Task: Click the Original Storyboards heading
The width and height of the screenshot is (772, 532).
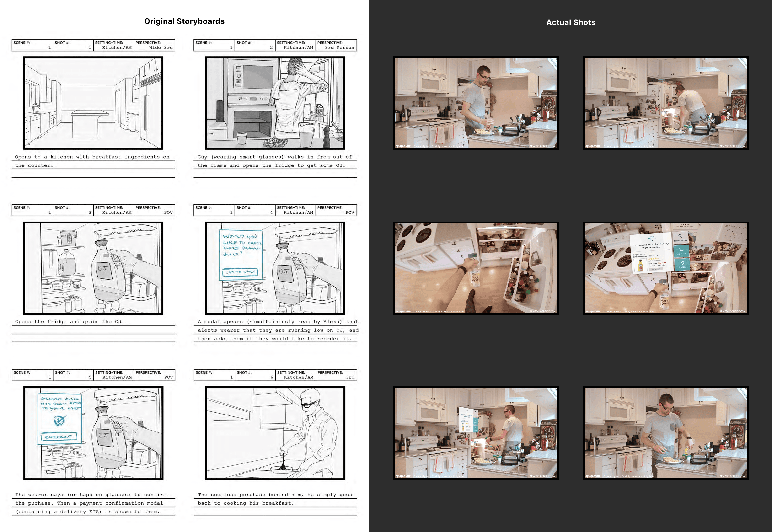Action: [184, 21]
